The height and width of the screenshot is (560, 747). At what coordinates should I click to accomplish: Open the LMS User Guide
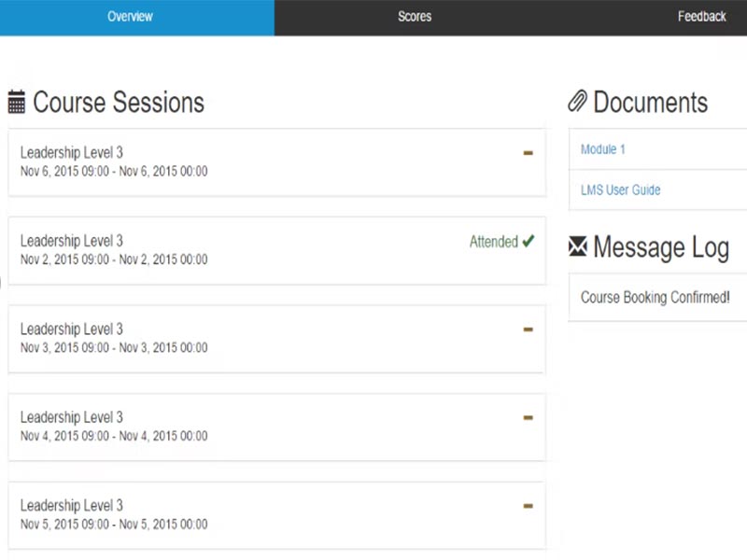[x=620, y=189]
